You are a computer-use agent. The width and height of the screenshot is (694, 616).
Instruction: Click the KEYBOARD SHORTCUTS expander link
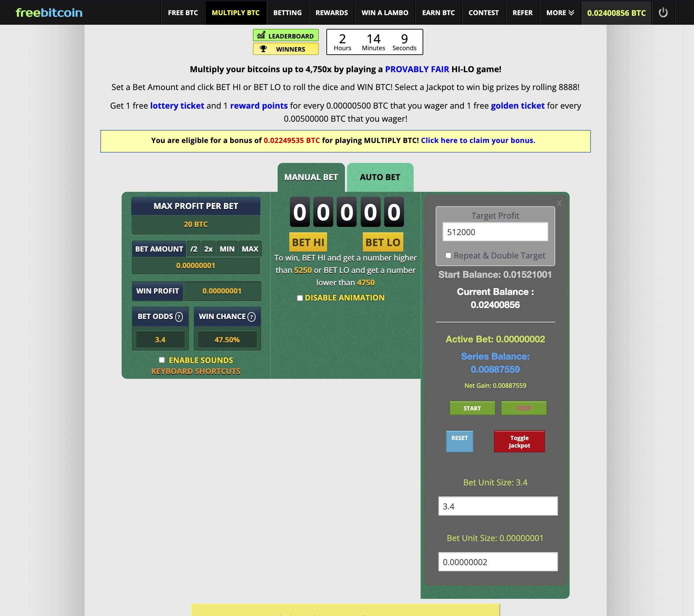point(196,371)
